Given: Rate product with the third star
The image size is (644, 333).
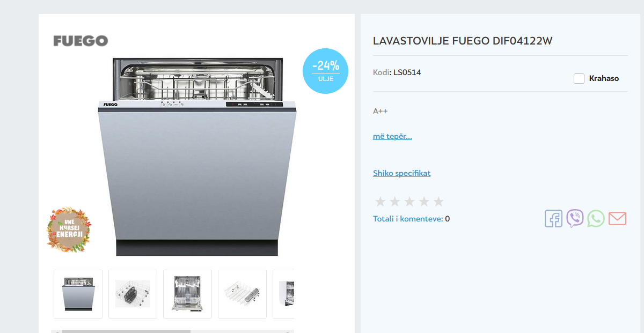Looking at the screenshot, I should (409, 202).
